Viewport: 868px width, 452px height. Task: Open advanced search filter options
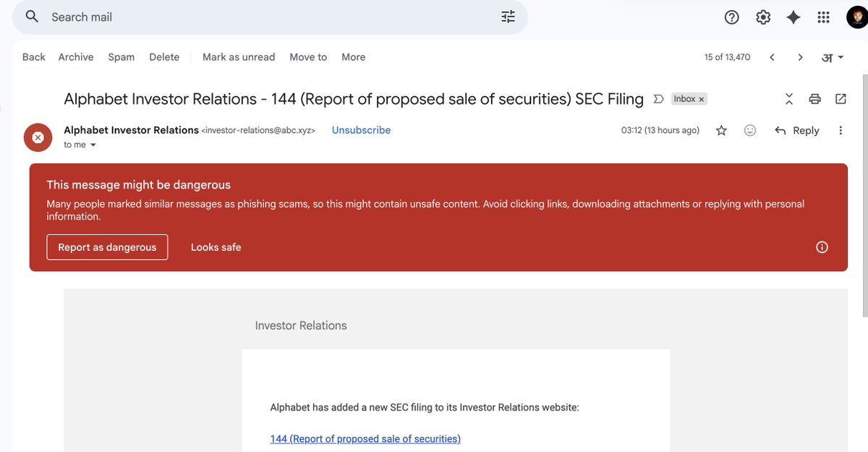[x=507, y=15]
